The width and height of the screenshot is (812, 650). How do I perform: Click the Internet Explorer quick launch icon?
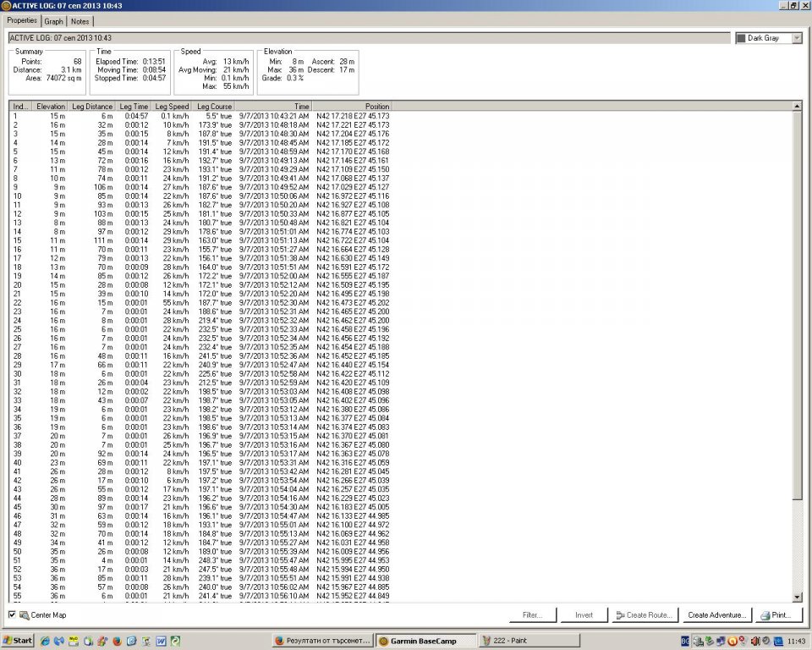tap(45, 641)
